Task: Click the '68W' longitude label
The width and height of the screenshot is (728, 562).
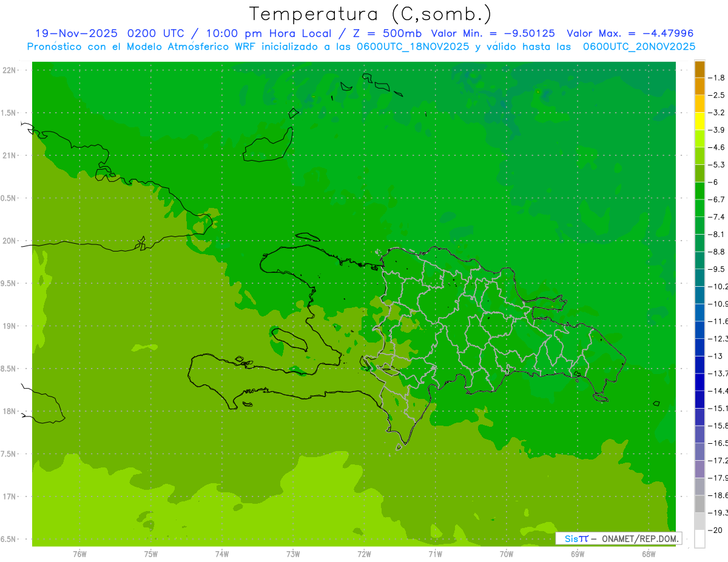Action: click(649, 554)
